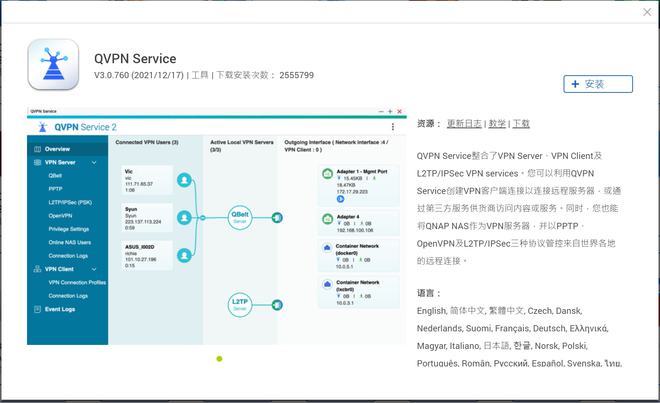Screen dimensions: 660x403
Task: Click the Adapter 4 network icon
Action: point(327,219)
